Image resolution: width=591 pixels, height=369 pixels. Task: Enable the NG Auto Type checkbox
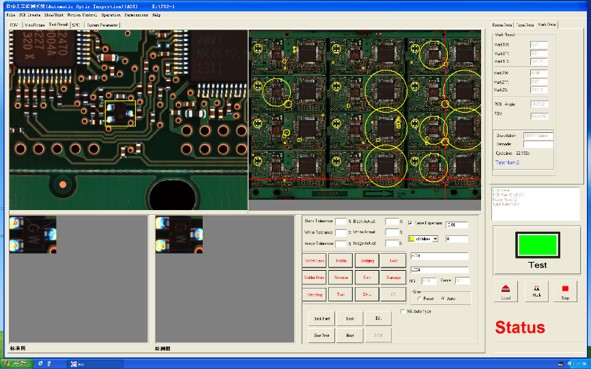point(403,311)
